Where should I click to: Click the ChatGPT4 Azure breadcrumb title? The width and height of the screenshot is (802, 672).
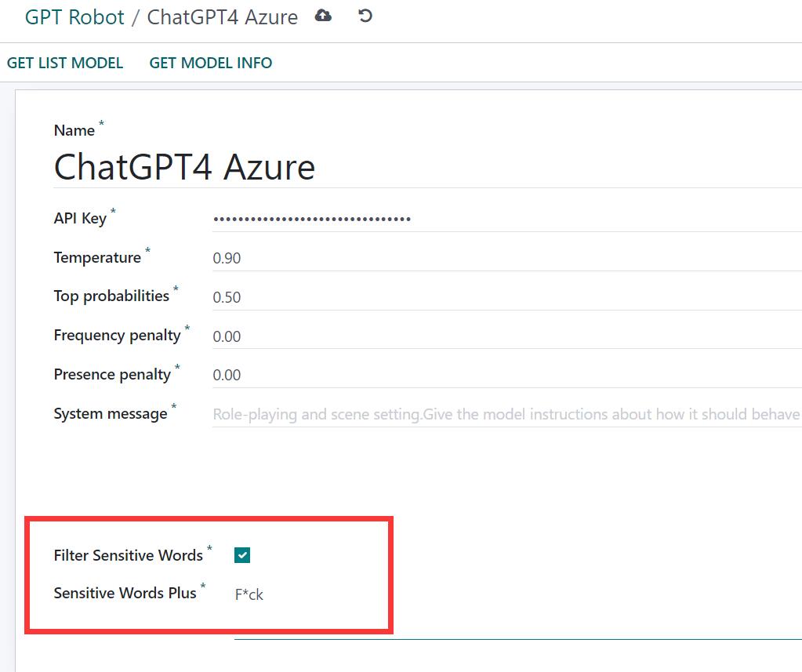pos(223,17)
